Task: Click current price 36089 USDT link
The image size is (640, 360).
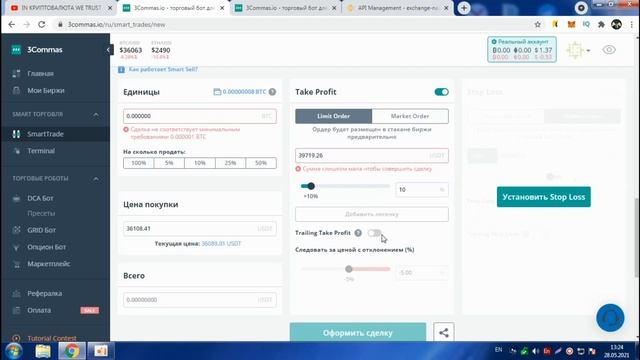Action: coord(221,244)
